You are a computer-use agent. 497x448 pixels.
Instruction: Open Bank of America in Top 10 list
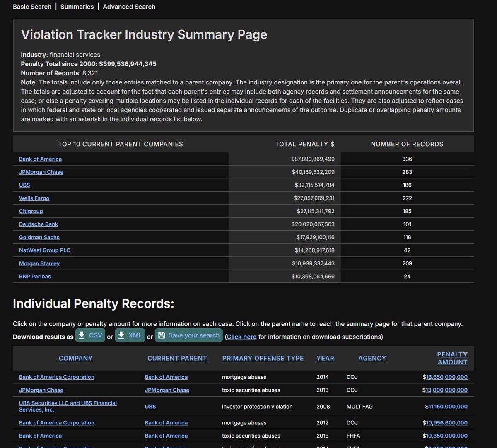(x=40, y=159)
